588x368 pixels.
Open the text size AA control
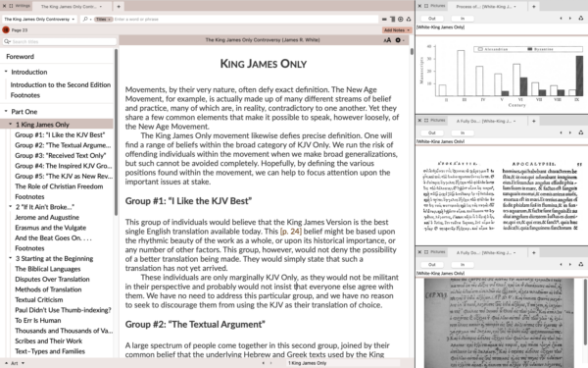[x=387, y=40]
